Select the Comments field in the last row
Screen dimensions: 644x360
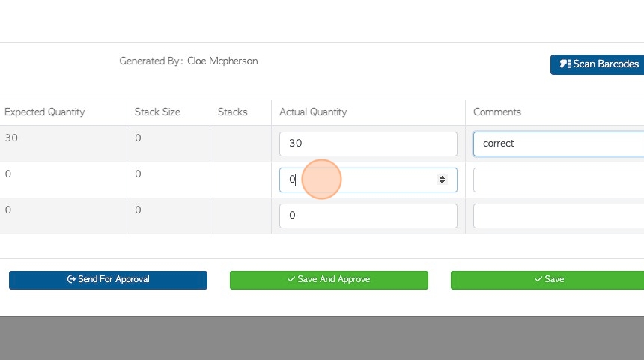tap(559, 216)
